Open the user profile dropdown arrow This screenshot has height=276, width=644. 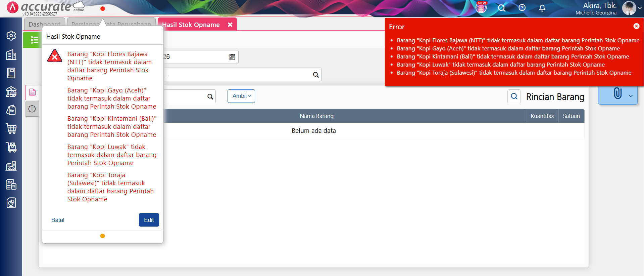point(640,8)
